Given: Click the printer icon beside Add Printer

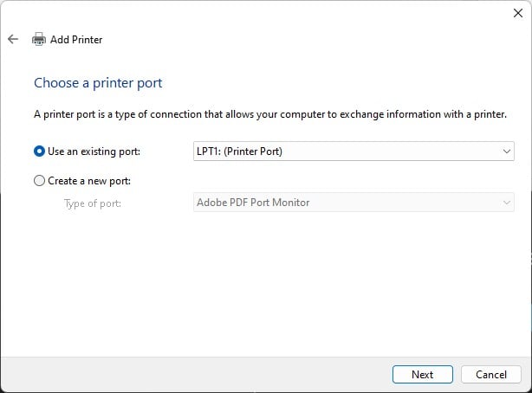Looking at the screenshot, I should tap(39, 39).
